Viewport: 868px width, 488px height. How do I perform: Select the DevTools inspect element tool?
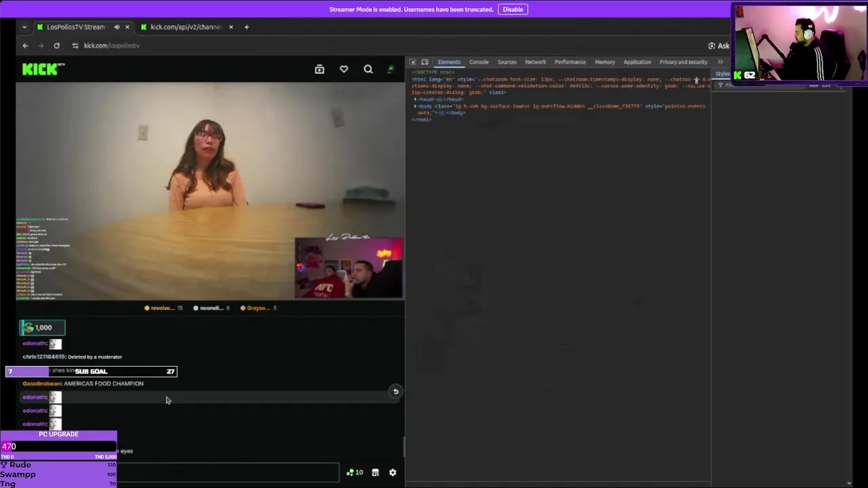coord(413,62)
